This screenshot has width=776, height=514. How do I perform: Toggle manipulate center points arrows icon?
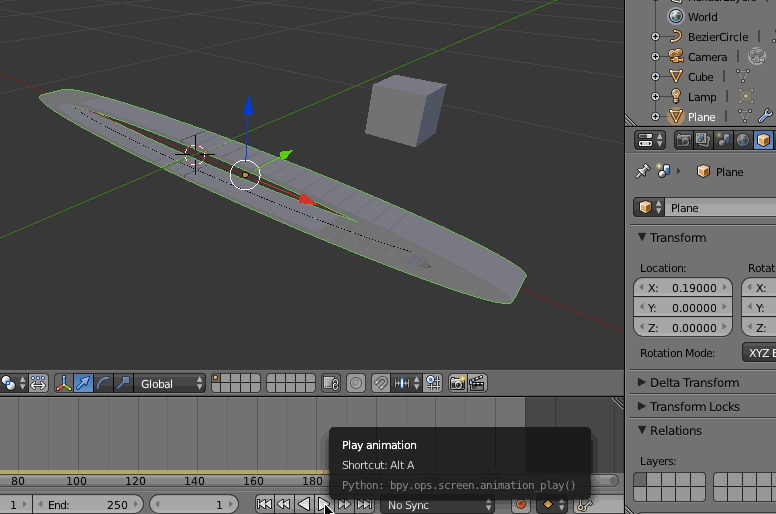[x=38, y=383]
